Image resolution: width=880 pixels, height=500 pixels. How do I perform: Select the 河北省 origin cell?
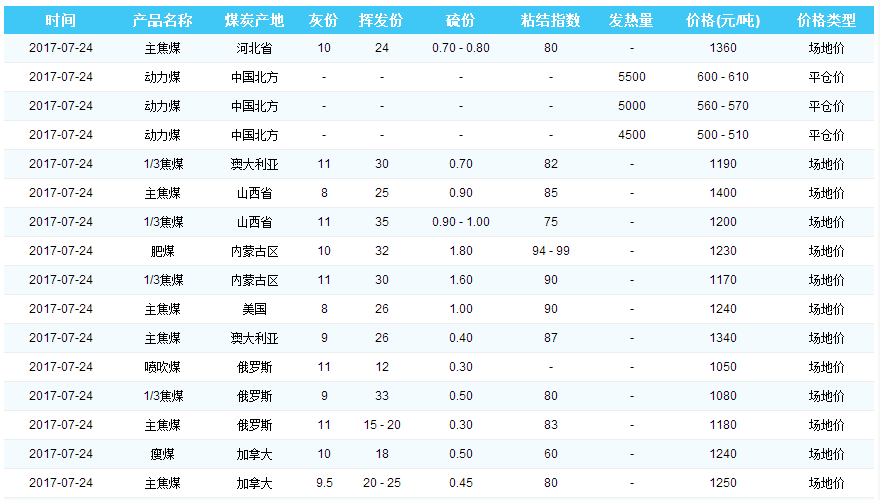254,48
